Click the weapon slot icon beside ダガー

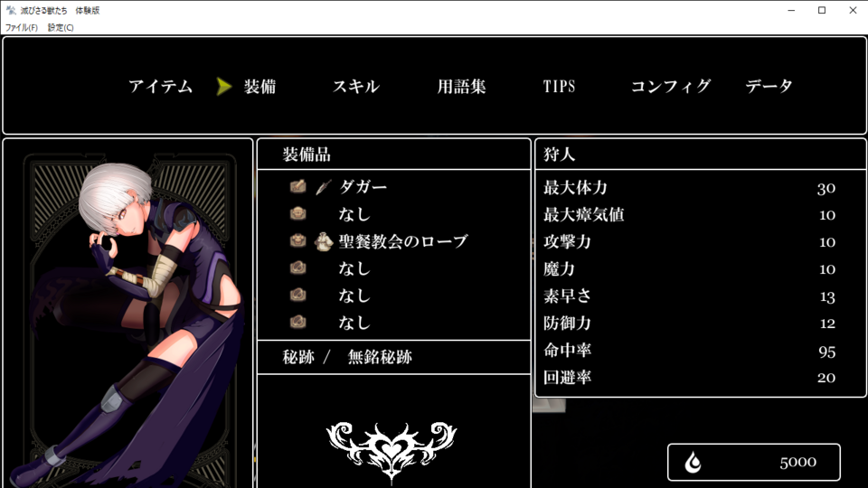tap(297, 186)
